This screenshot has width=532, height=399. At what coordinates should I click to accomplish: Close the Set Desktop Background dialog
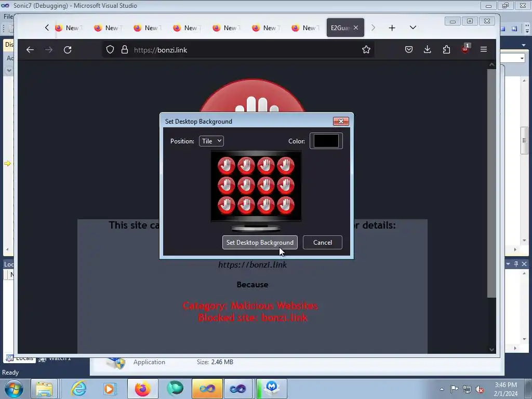341,121
